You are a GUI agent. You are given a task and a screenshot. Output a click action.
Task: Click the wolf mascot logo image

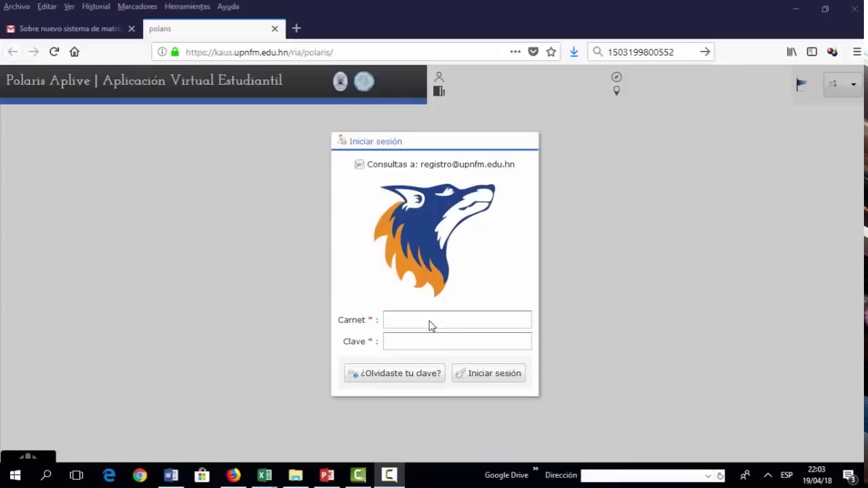(x=434, y=240)
